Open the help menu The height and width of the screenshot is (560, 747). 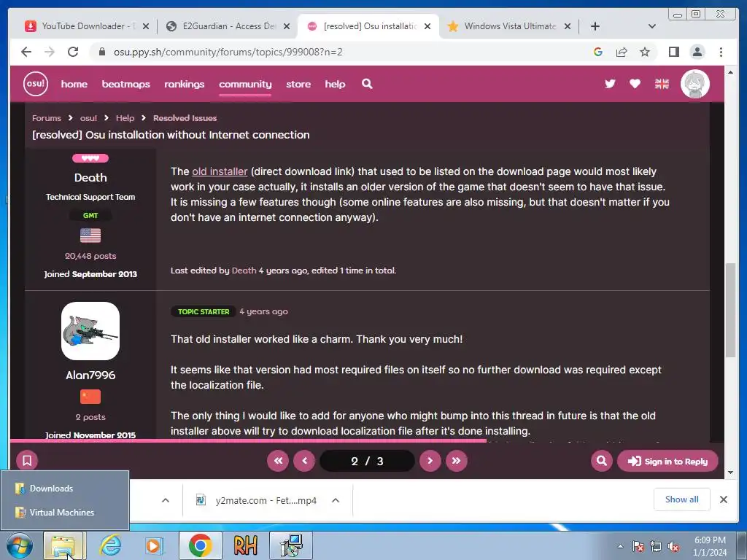coord(335,85)
